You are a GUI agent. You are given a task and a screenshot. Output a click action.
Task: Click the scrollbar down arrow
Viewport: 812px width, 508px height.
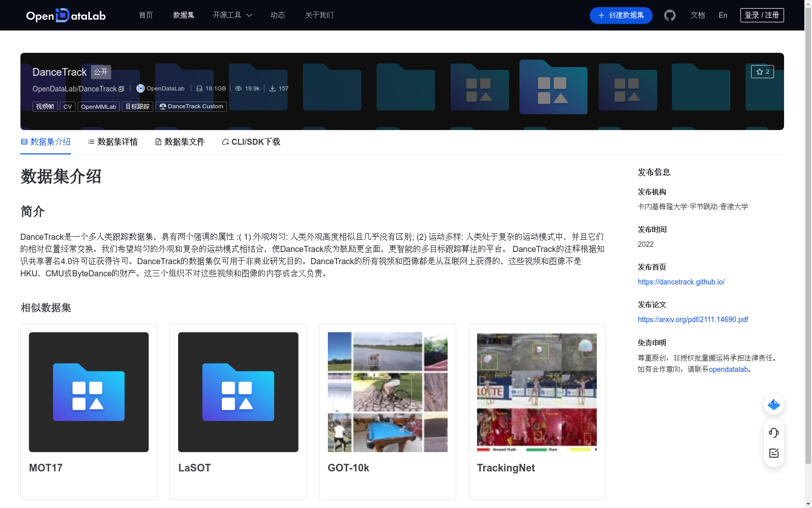pos(808,504)
